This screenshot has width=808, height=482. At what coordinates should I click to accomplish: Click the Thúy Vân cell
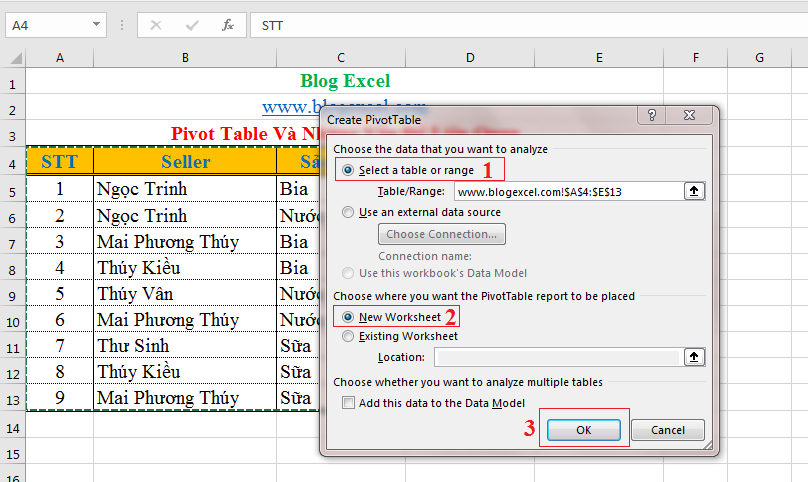pyautogui.click(x=185, y=293)
